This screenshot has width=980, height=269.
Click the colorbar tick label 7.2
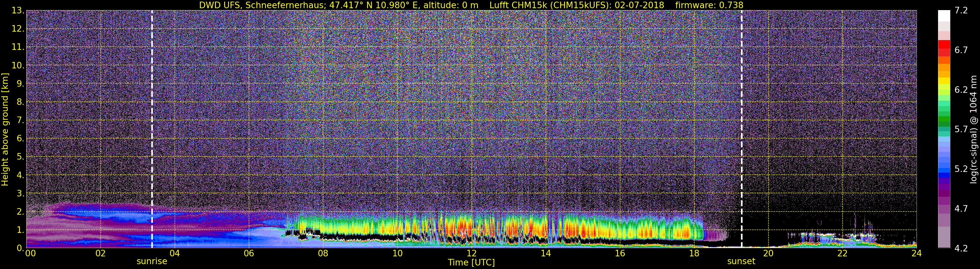[961, 11]
